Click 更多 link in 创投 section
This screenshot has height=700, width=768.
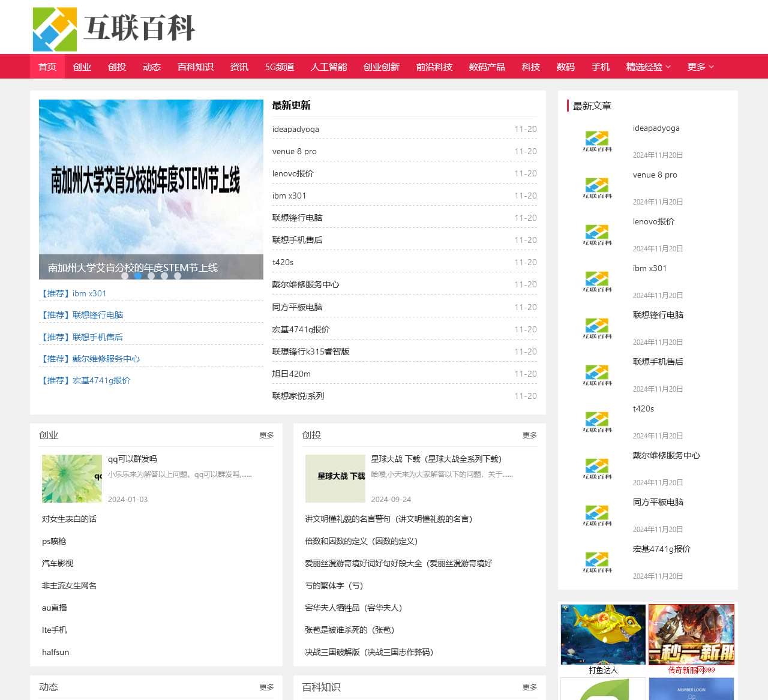coord(529,435)
